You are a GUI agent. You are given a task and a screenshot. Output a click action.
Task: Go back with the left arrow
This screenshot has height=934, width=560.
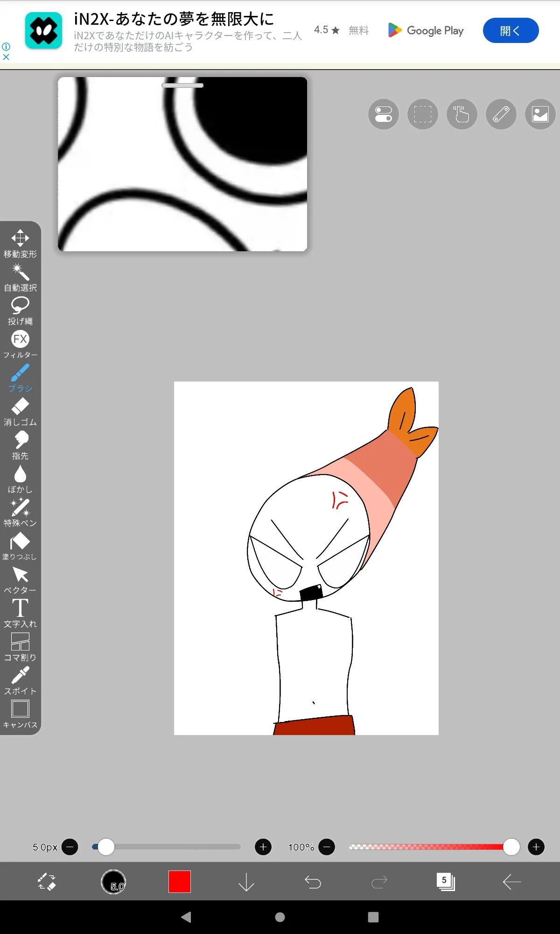[512, 882]
